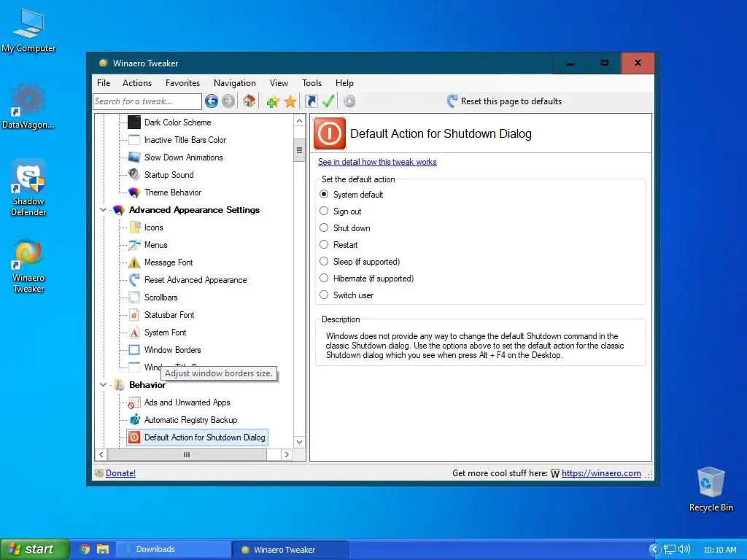
Task: Collapse the Behavior tree group
Action: (103, 385)
